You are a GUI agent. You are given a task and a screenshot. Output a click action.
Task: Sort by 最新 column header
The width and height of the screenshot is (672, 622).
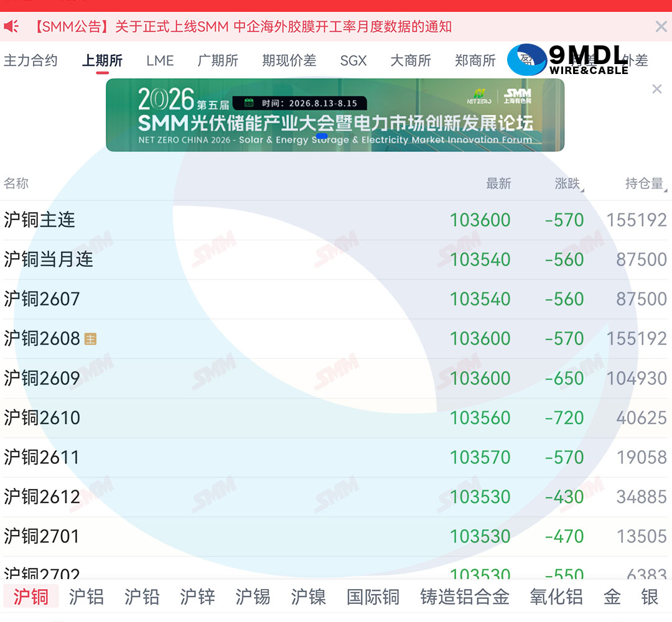(x=498, y=183)
